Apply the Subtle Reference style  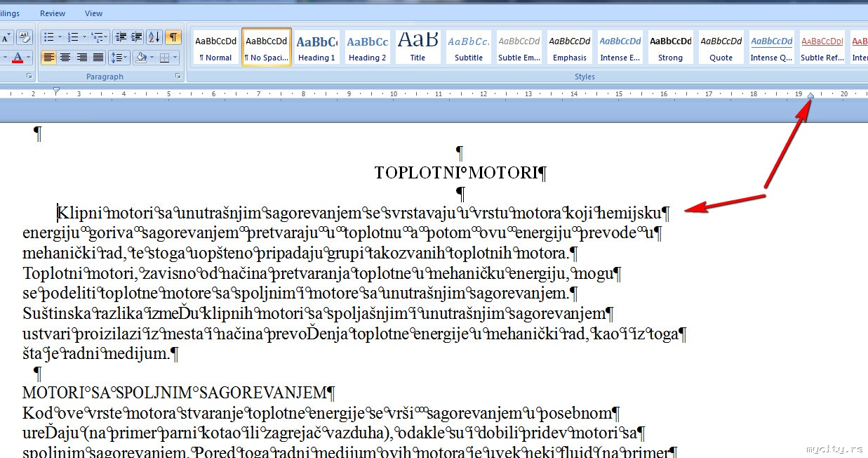[822, 48]
